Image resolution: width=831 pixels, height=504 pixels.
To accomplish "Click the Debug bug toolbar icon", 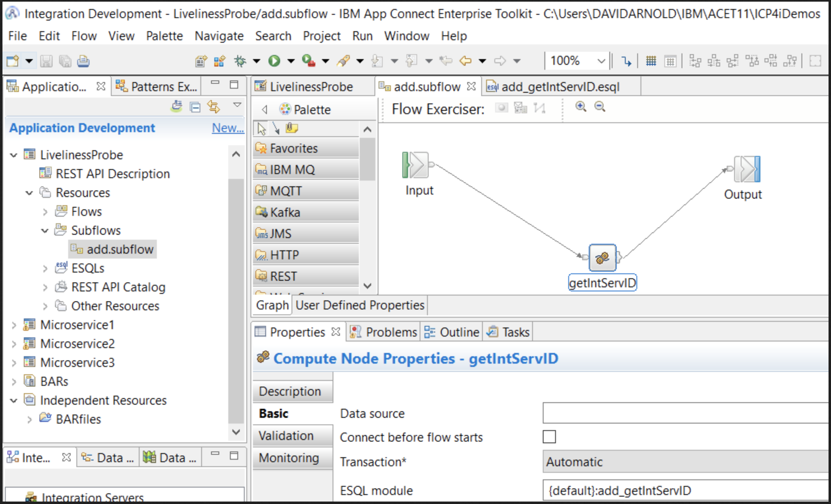I will tap(240, 61).
